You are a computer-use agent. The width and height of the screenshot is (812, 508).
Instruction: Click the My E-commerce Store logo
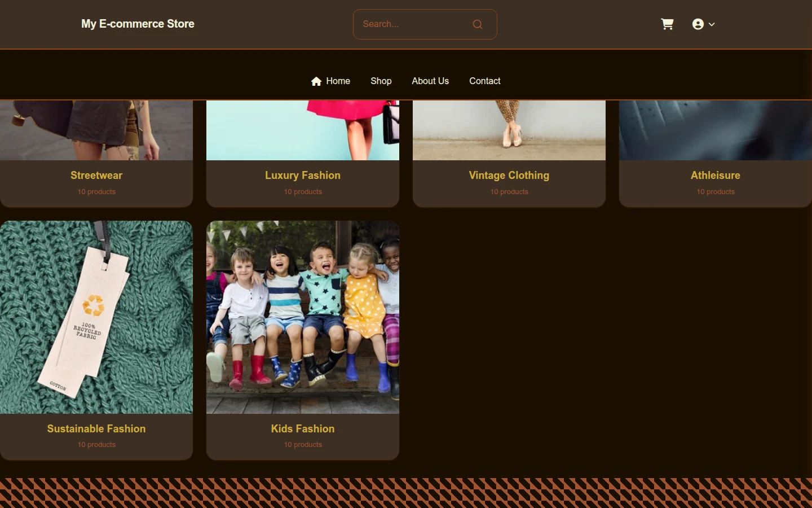(x=138, y=24)
